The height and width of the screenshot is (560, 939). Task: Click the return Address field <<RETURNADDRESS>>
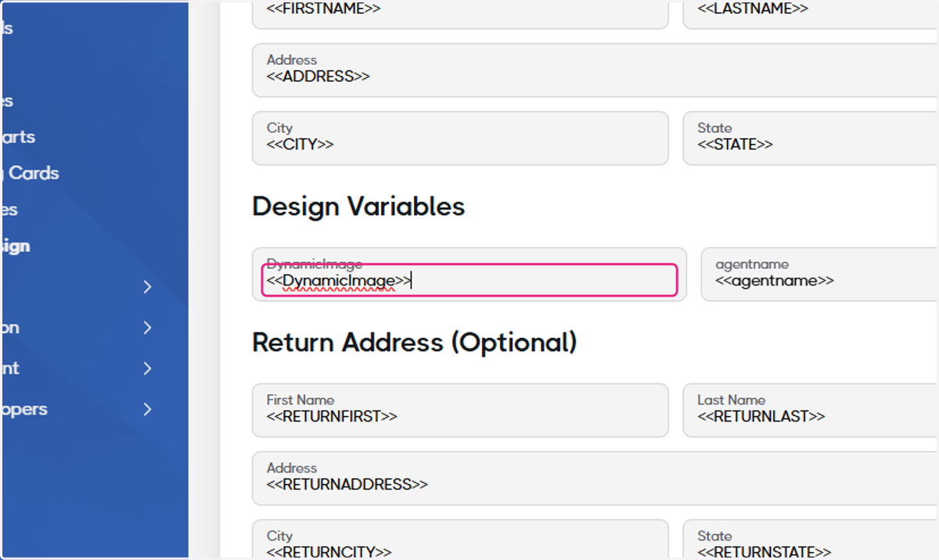click(595, 479)
